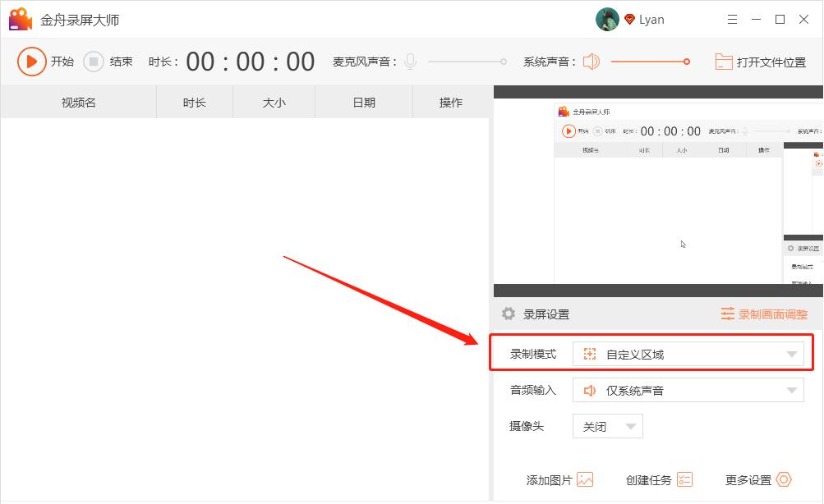The height and width of the screenshot is (504, 824).
Task: Click the 录制画面调整 adjustment icon
Action: (727, 314)
